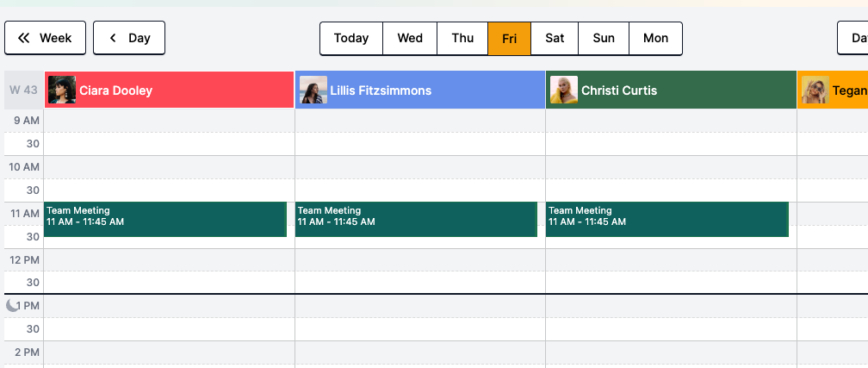
Task: Select the highlighted Fri tab
Action: tap(510, 38)
